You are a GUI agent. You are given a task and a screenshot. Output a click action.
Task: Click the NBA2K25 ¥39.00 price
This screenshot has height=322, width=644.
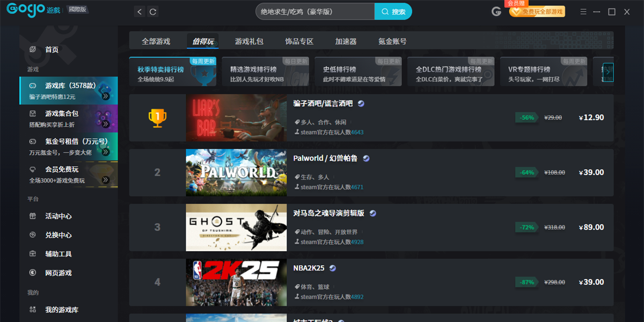591,282
